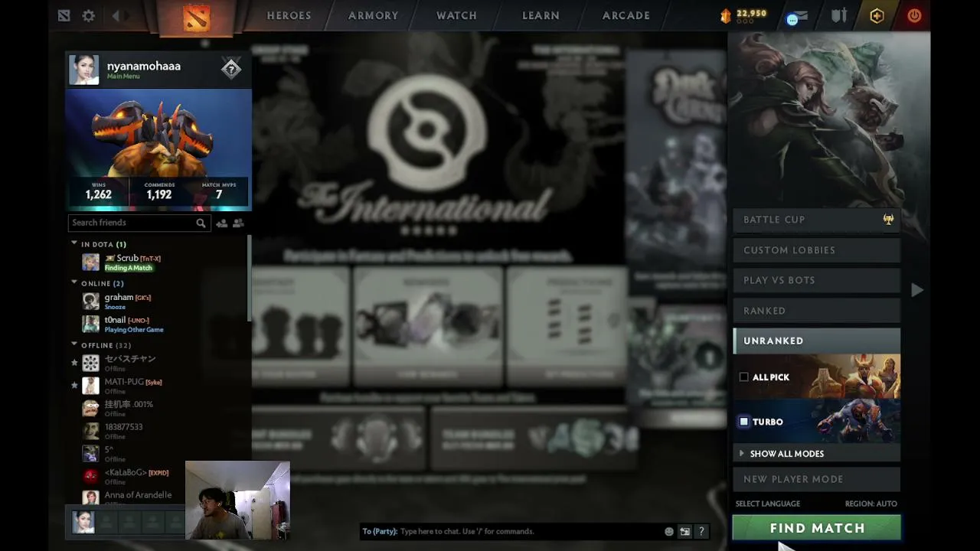Click t0nail's Playing Other Game status
The image size is (980, 551).
[x=134, y=330]
